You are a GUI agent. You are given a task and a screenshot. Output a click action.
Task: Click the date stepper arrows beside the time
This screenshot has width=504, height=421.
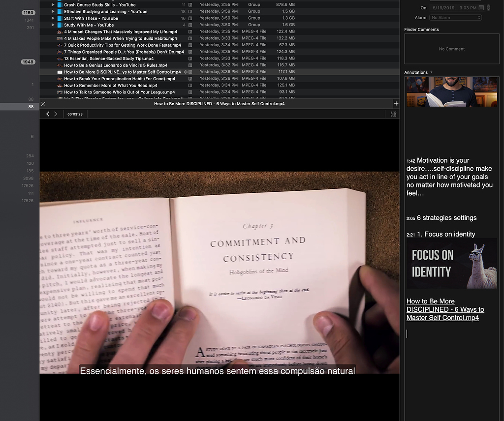[489, 8]
